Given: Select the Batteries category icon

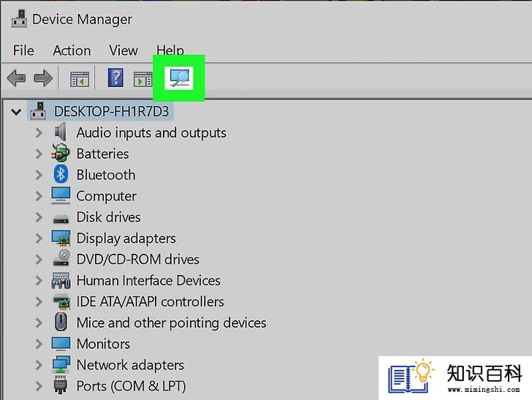Looking at the screenshot, I should (61, 153).
